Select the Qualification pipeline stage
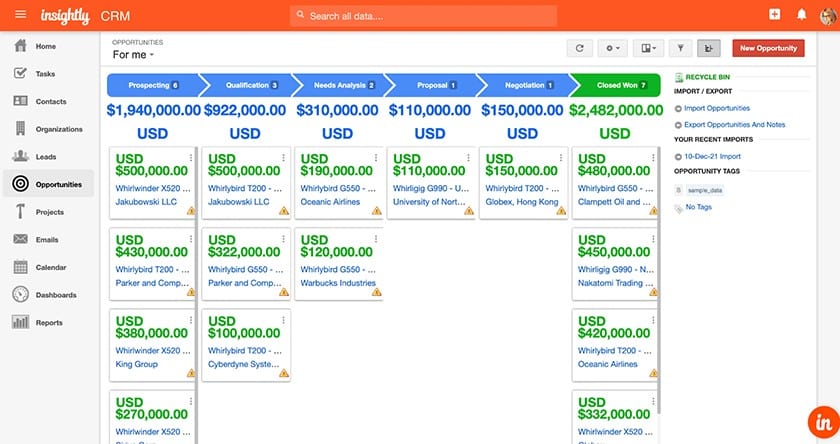The width and height of the screenshot is (840, 444). [251, 85]
